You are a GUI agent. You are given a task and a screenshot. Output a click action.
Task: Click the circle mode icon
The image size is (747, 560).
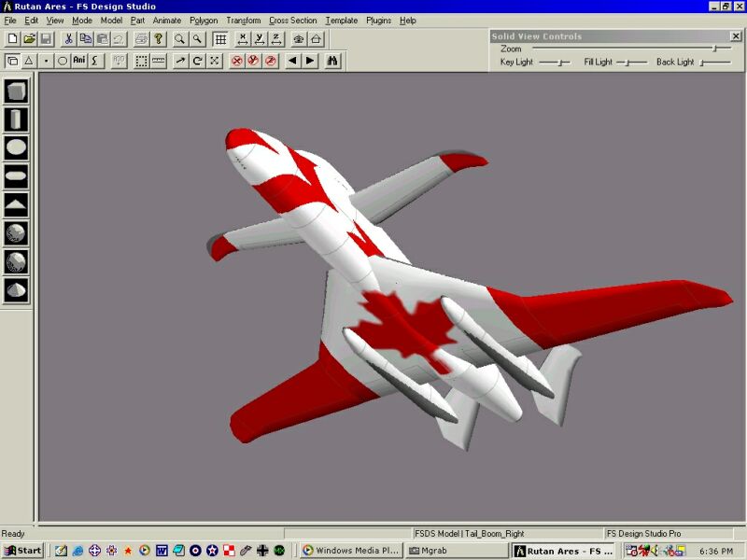(x=63, y=61)
